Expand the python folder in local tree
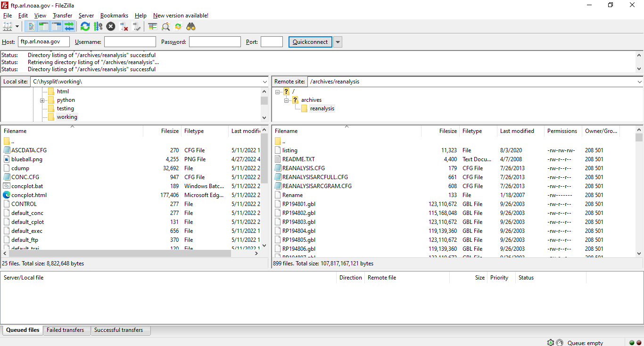Viewport: 644px width, 346px height. (42, 100)
